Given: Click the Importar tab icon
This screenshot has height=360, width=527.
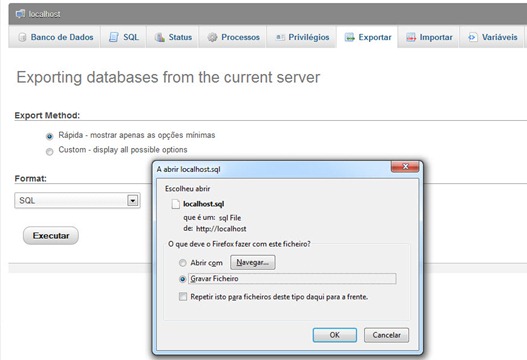Looking at the screenshot, I should pos(411,37).
